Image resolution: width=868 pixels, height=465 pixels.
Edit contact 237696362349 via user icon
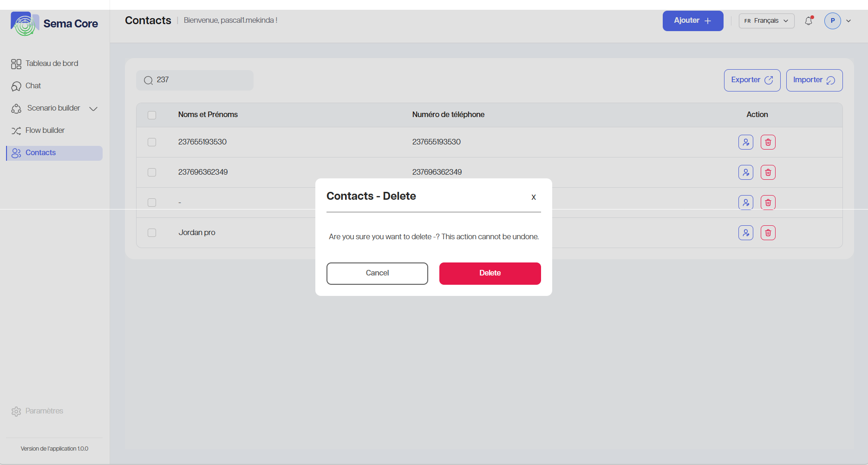pos(745,172)
